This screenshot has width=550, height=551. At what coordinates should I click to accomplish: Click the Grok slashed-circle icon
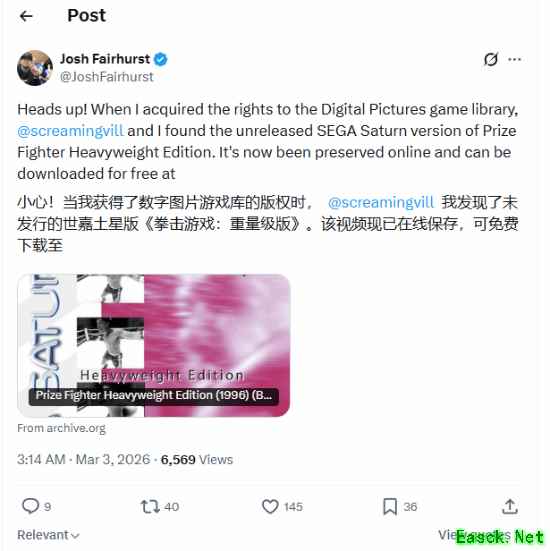[x=491, y=59]
